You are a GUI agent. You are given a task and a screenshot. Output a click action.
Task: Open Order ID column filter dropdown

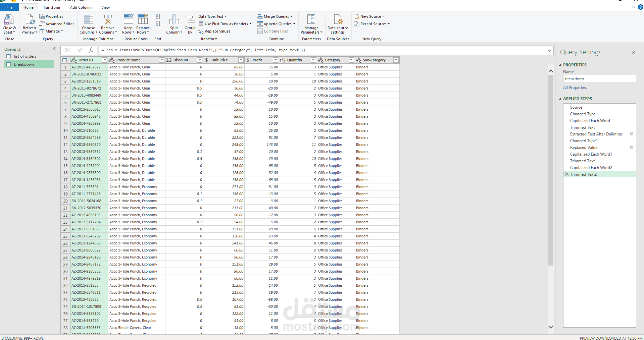click(104, 60)
